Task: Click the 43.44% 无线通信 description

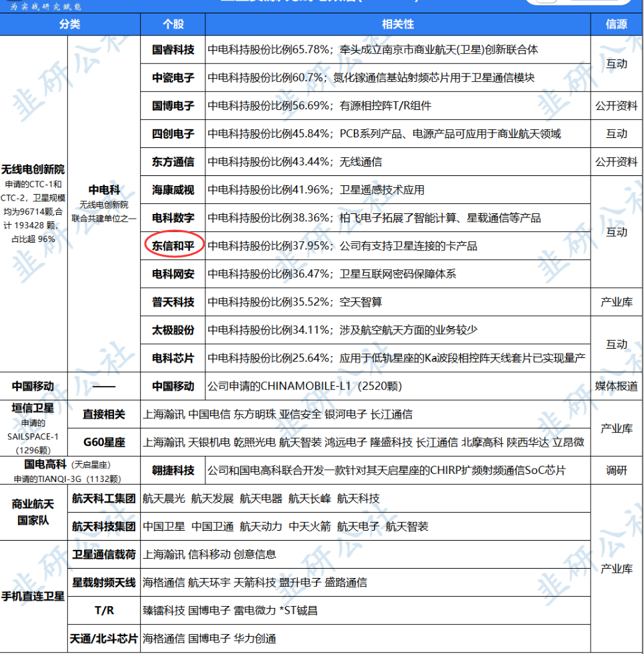Action: (x=398, y=162)
